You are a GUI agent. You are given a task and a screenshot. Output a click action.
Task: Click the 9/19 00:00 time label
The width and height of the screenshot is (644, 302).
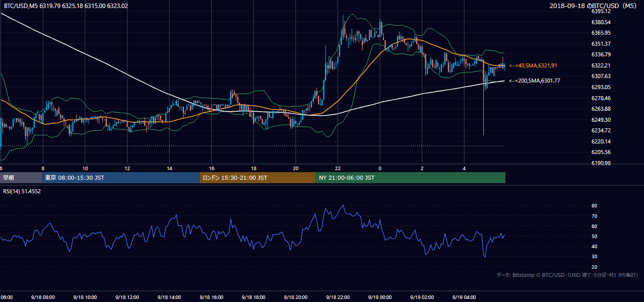click(x=379, y=297)
